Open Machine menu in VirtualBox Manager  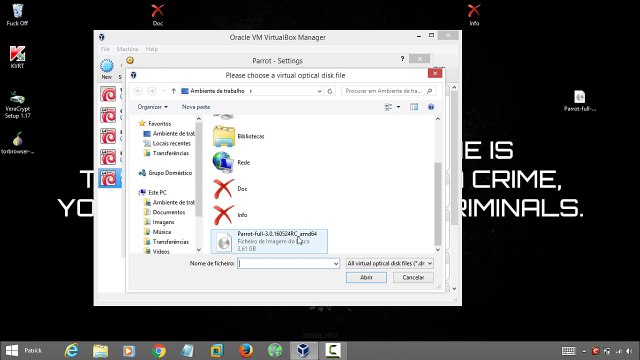pos(127,49)
